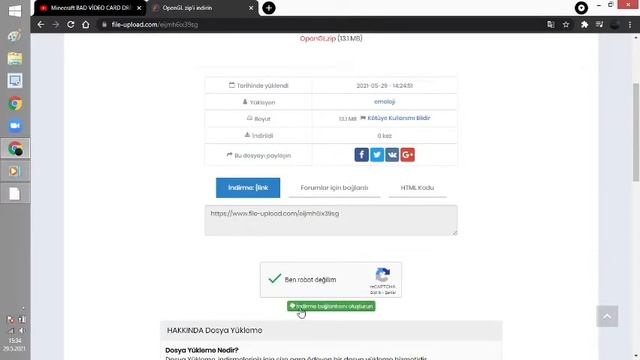640x360 pixels.
Task: Click the Dosya Yükleme Nedir? text
Action: [x=202, y=350]
